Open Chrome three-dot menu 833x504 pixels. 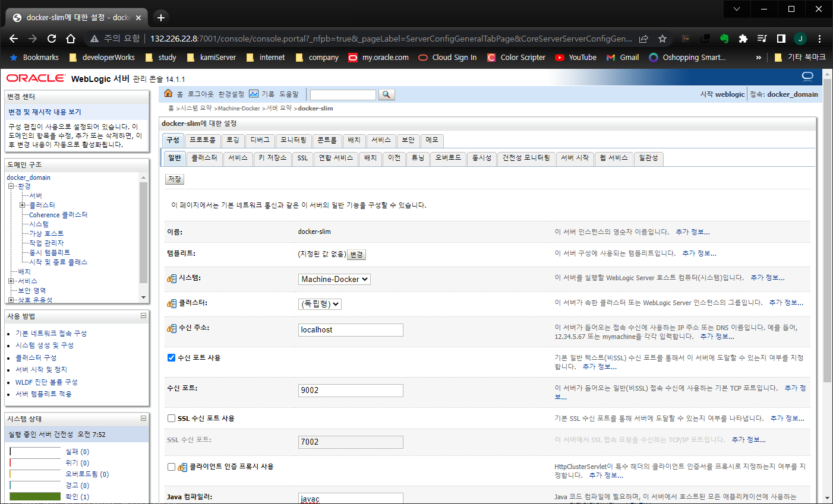(x=819, y=39)
